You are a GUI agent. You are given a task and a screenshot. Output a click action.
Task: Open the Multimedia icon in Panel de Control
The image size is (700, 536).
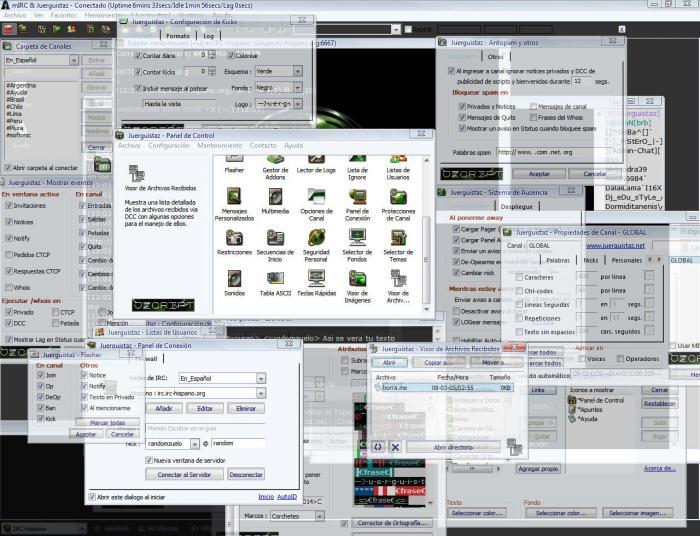click(275, 201)
